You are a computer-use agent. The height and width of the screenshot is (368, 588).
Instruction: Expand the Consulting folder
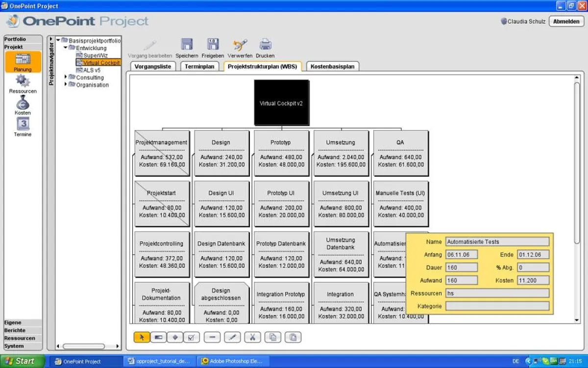pyautogui.click(x=65, y=77)
